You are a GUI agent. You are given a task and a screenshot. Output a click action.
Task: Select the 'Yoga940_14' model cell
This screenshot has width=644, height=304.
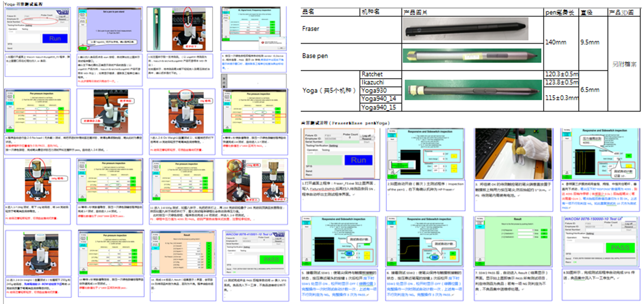pyautogui.click(x=381, y=98)
